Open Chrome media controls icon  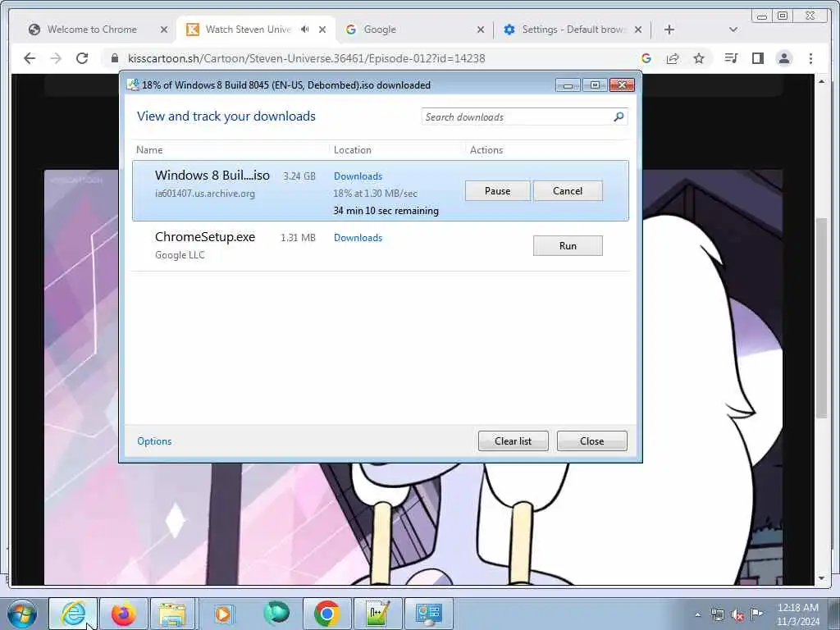click(x=731, y=58)
